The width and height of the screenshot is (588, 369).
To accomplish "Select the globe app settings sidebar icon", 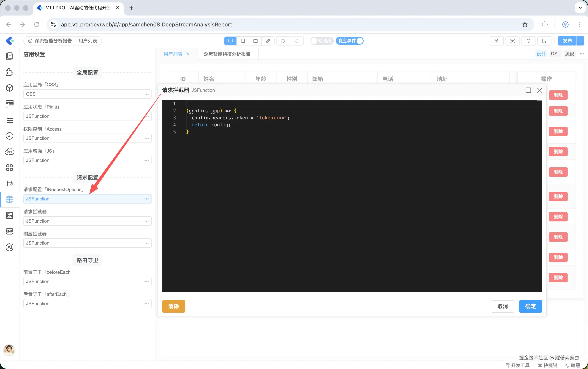I will pyautogui.click(x=9, y=199).
